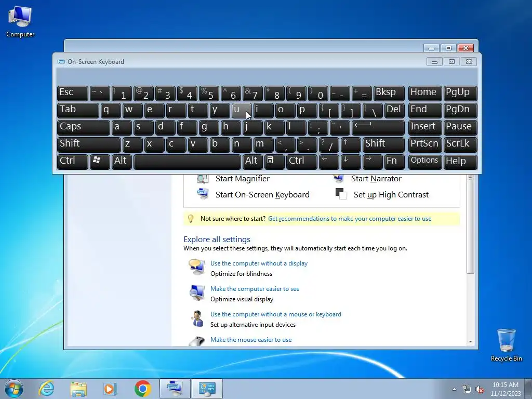Click Start Magnifier text link
The height and width of the screenshot is (399, 532).
pos(243,179)
